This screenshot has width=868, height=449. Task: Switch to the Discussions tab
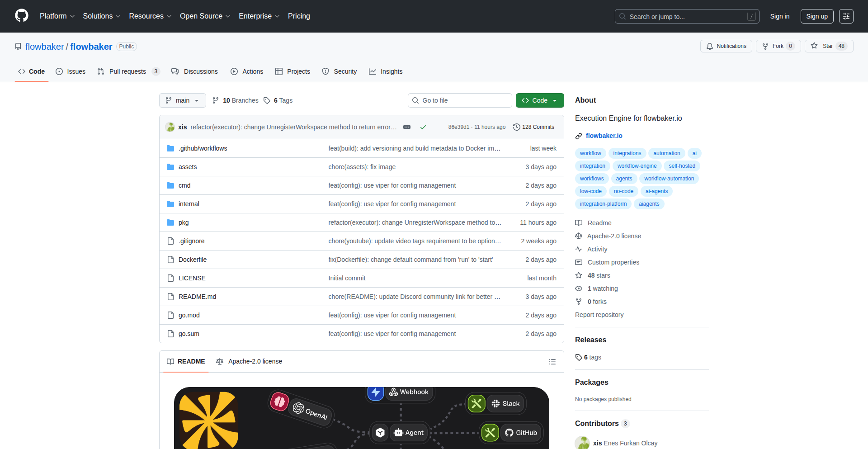pyautogui.click(x=194, y=71)
